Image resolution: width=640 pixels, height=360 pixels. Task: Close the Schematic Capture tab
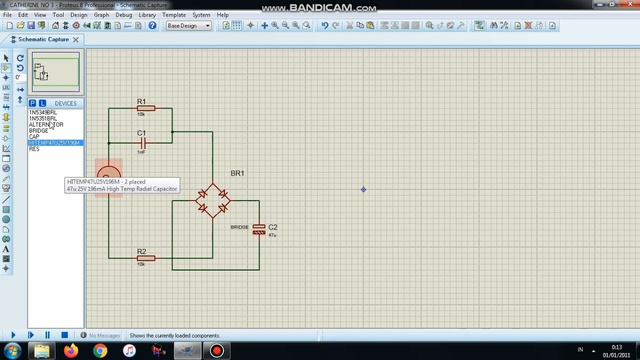click(x=76, y=40)
